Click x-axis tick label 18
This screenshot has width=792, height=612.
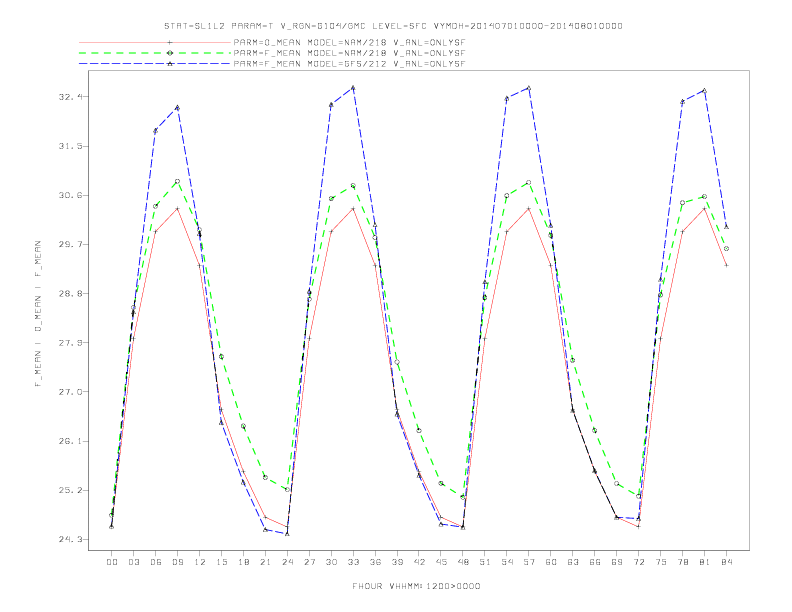(x=243, y=562)
